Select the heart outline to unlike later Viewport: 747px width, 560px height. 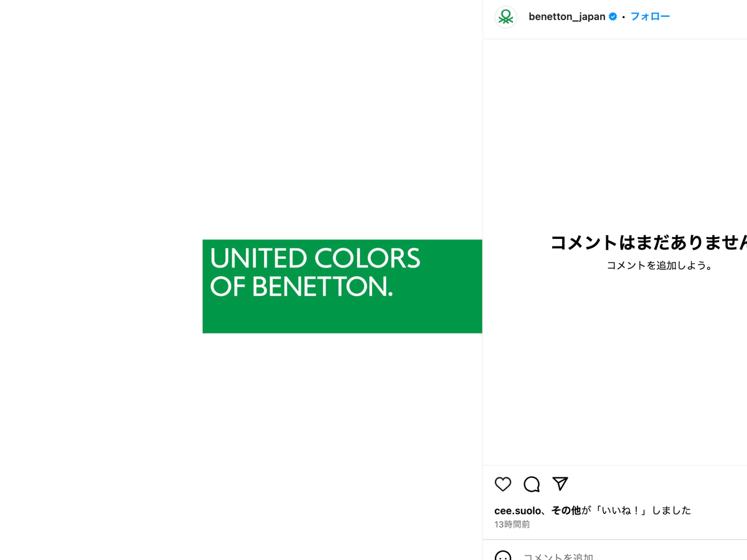tap(502, 484)
